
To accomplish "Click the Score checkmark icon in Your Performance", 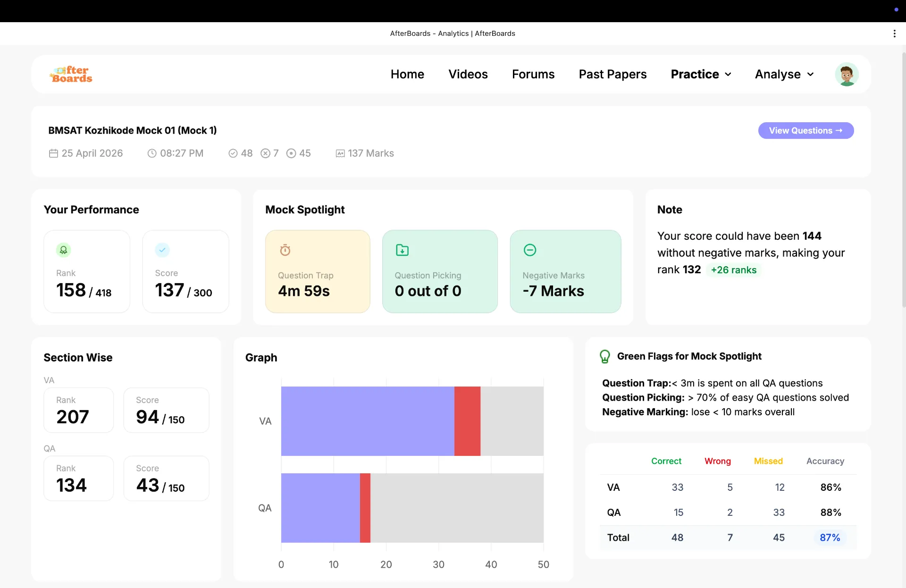I will (162, 250).
